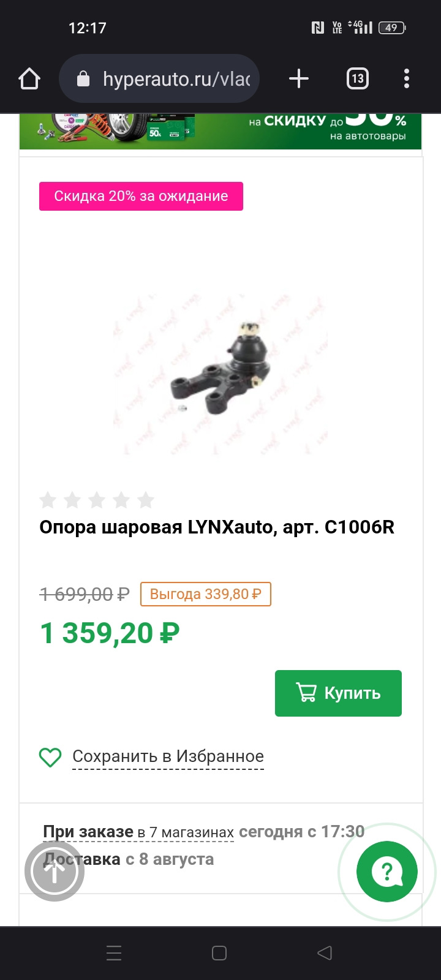Tap the Android home square button
441x980 pixels.
[x=219, y=952]
